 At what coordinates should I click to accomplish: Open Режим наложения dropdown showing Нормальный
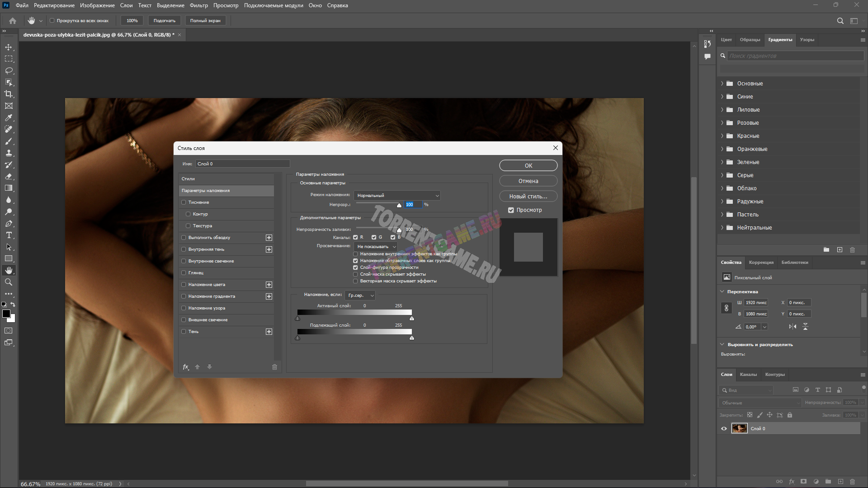tap(397, 196)
